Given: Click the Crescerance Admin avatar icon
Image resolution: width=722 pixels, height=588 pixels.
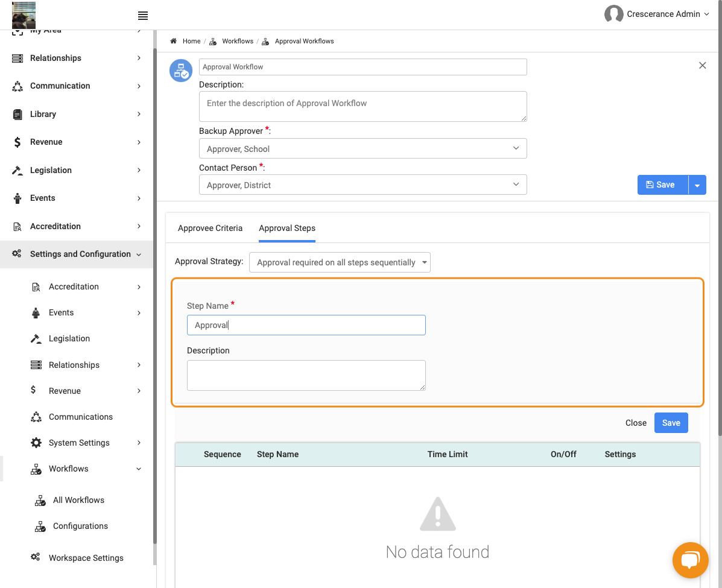Looking at the screenshot, I should click(x=613, y=14).
